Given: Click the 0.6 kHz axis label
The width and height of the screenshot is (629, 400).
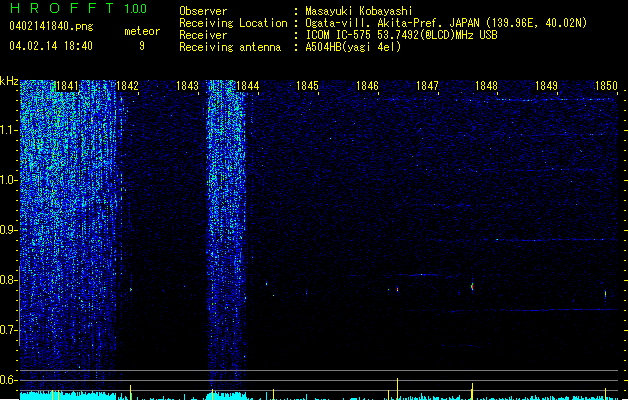Looking at the screenshot, I should [8, 380].
